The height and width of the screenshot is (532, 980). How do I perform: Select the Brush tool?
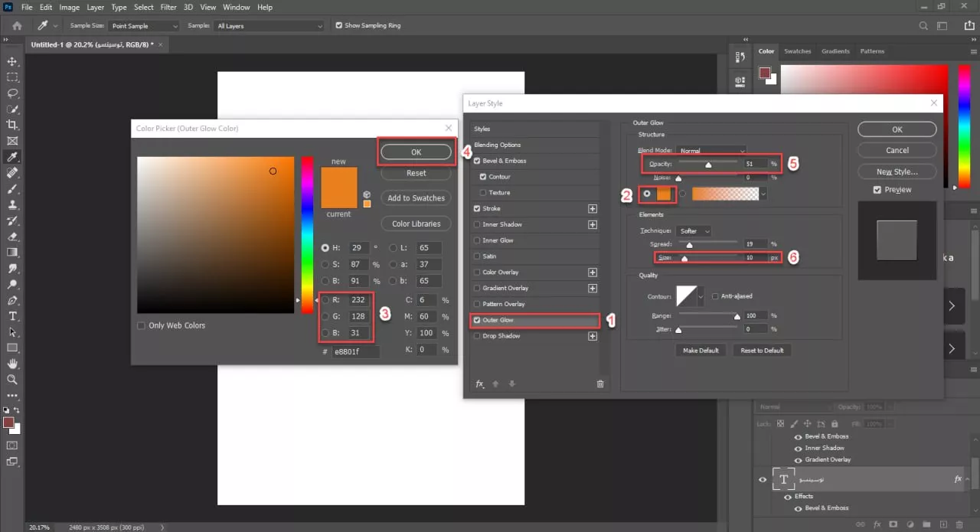click(x=12, y=188)
